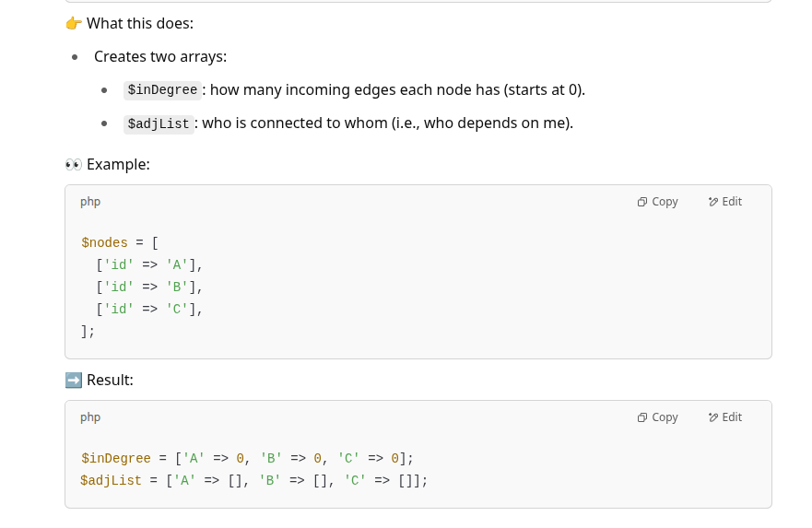The image size is (812, 528).
Task: Click the $inDegree variable in the result code
Action: click(116, 459)
